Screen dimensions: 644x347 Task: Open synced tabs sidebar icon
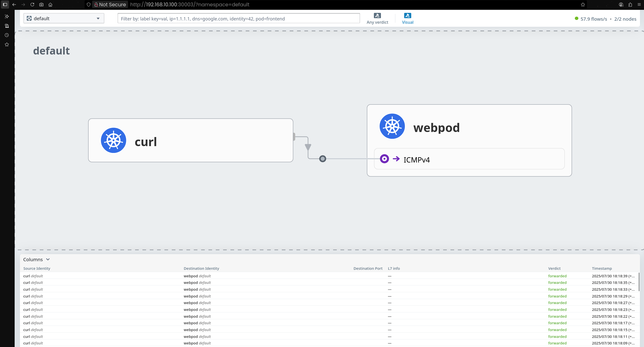[7, 26]
